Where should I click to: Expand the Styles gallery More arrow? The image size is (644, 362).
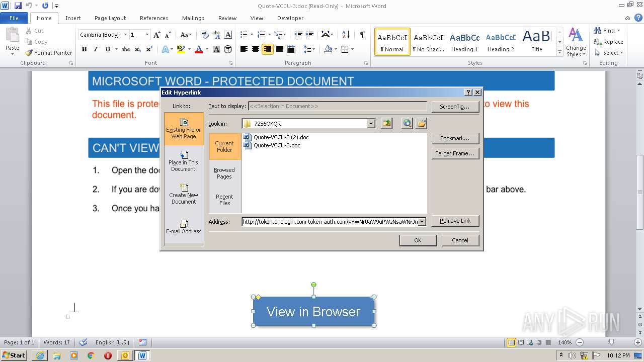click(559, 52)
